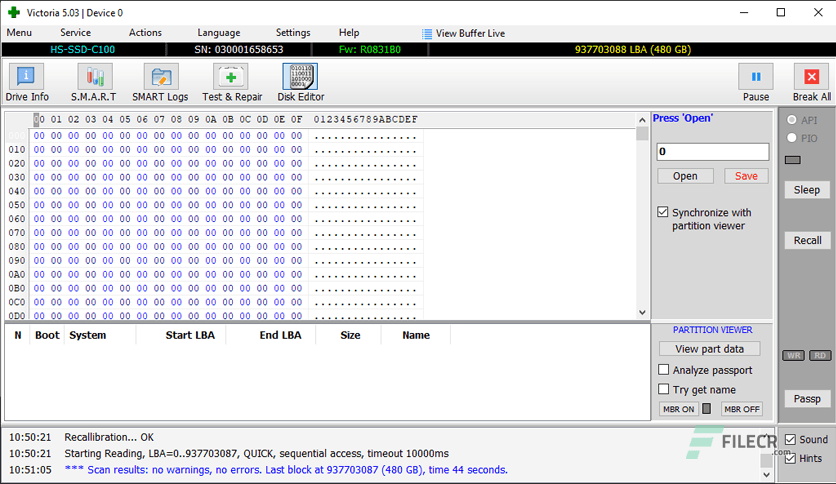Click the Sleep button

pyautogui.click(x=807, y=190)
